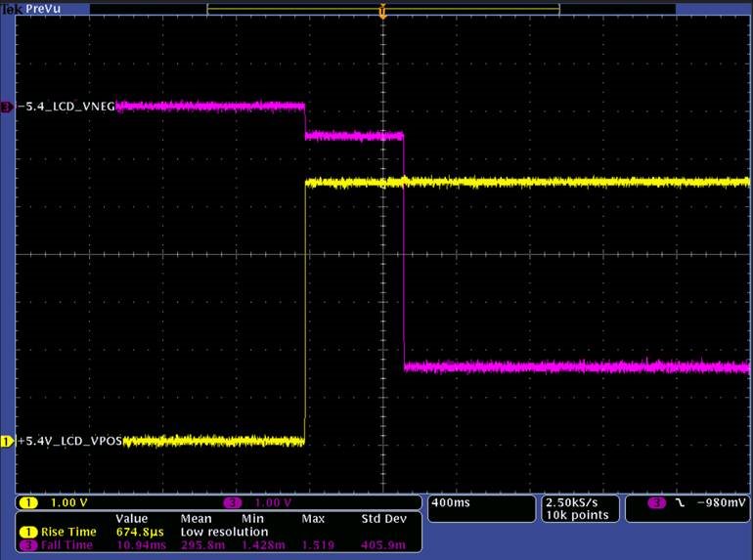Click the yellow channel 1 badge beside 1.00 V
The height and width of the screenshot is (560, 753).
(x=28, y=503)
